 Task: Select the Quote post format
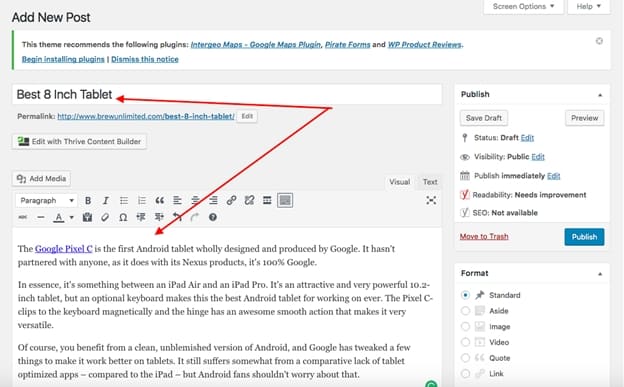point(465,358)
